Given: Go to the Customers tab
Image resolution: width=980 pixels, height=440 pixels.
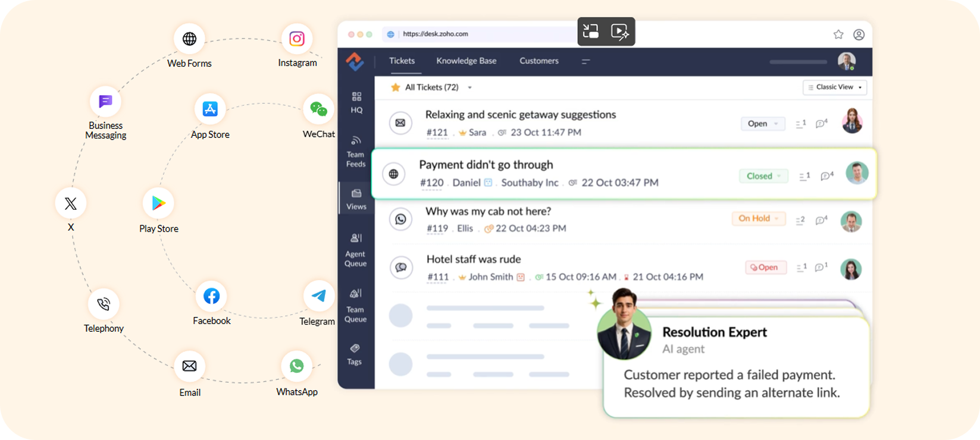Looking at the screenshot, I should [538, 61].
